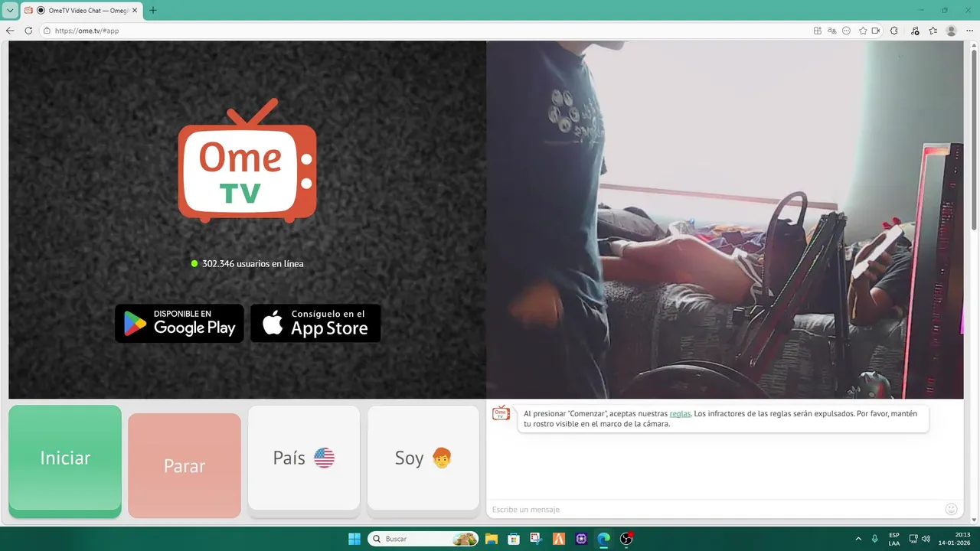Switch to Microsoft Edge on the taskbar

(603, 539)
